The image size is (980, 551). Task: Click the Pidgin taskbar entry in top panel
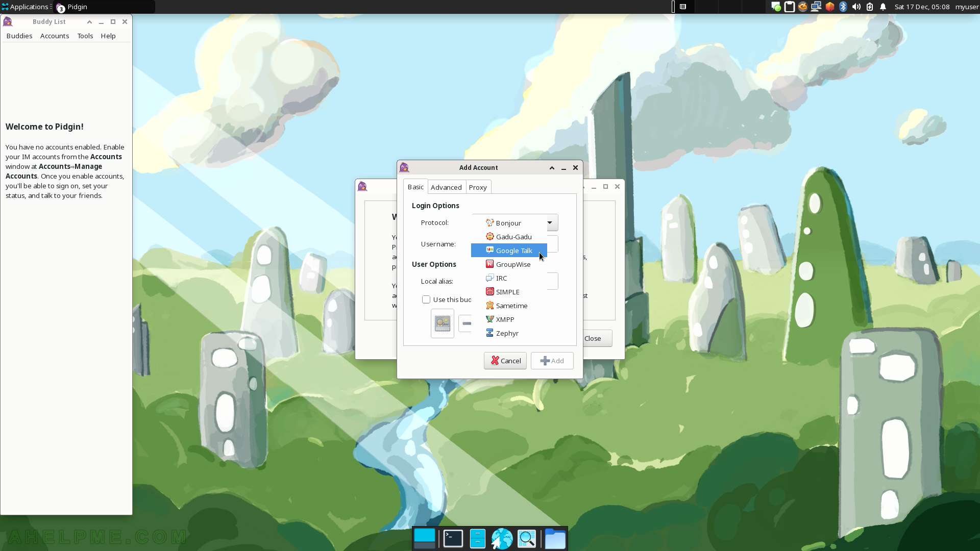coord(104,7)
